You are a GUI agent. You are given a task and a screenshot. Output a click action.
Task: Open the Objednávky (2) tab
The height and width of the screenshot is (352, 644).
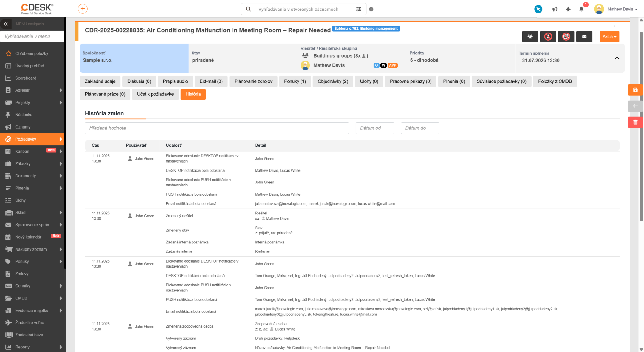point(333,81)
